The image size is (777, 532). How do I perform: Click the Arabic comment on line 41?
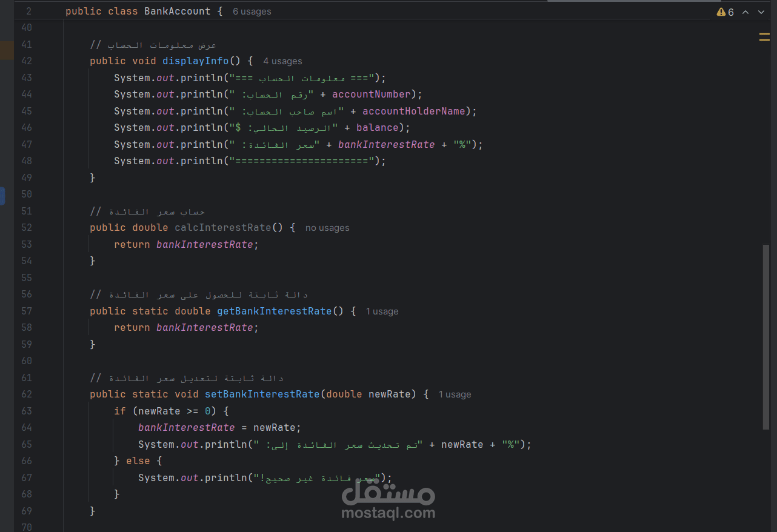pos(153,45)
